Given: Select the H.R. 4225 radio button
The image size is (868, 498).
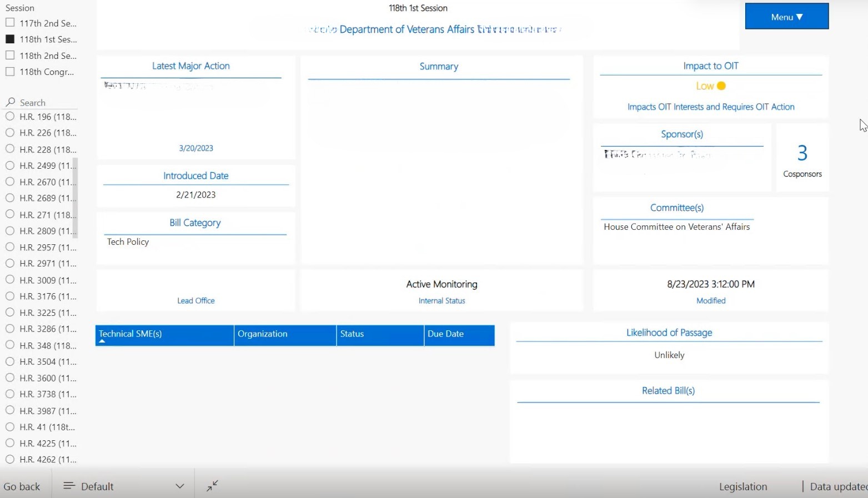Looking at the screenshot, I should click(x=10, y=443).
